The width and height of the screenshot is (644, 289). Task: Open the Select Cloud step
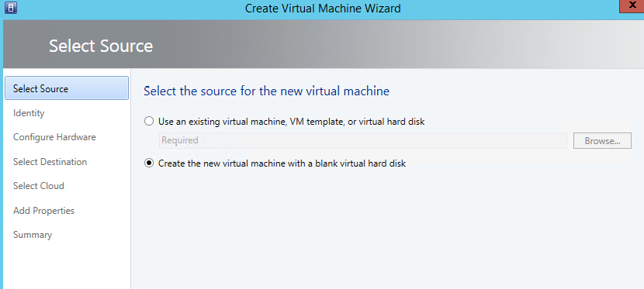click(39, 186)
